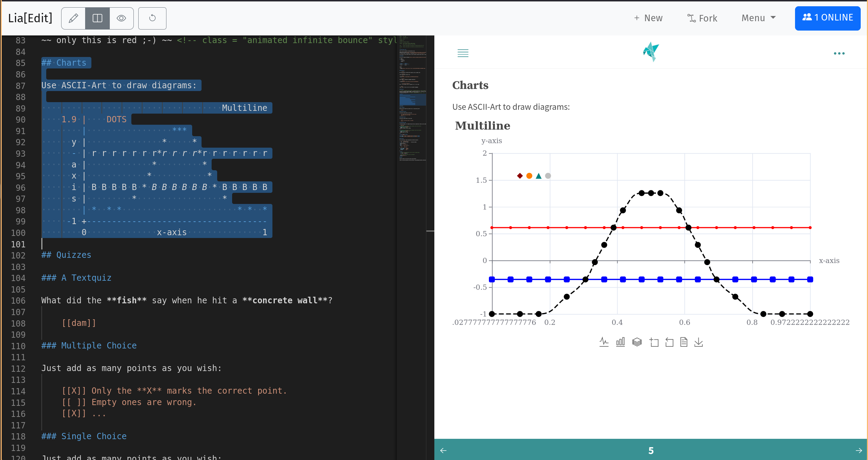Click line number 101 in gutter
Screen dimensions: 868x460
[x=18, y=244]
